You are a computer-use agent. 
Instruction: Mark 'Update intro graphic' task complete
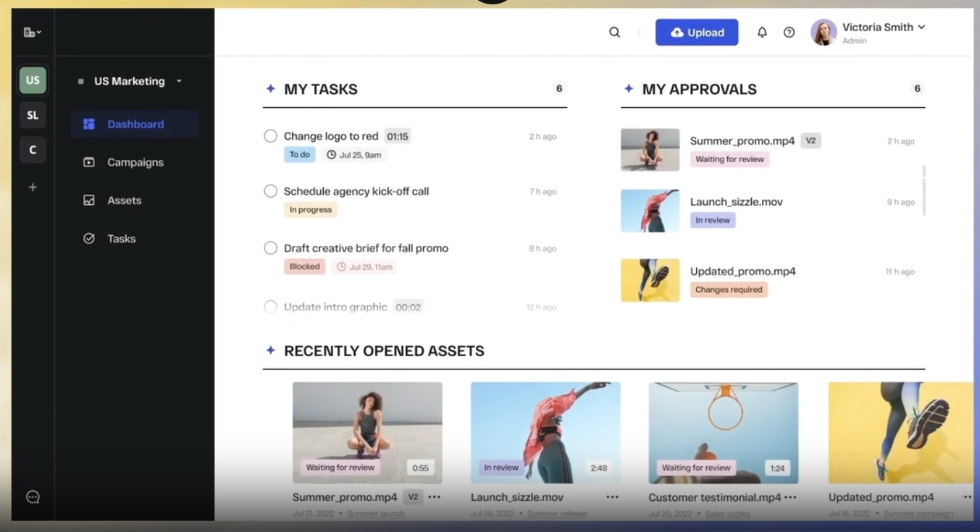(x=270, y=307)
